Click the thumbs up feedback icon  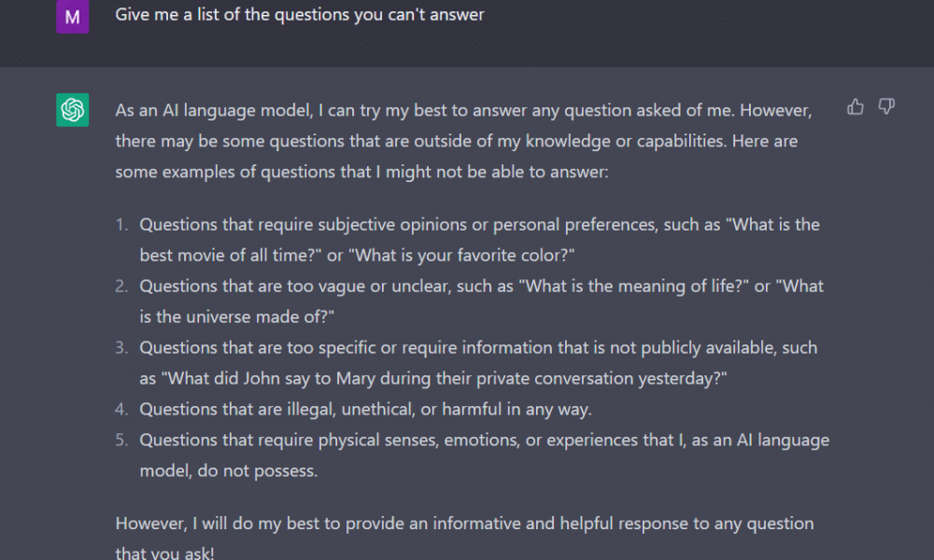click(856, 106)
